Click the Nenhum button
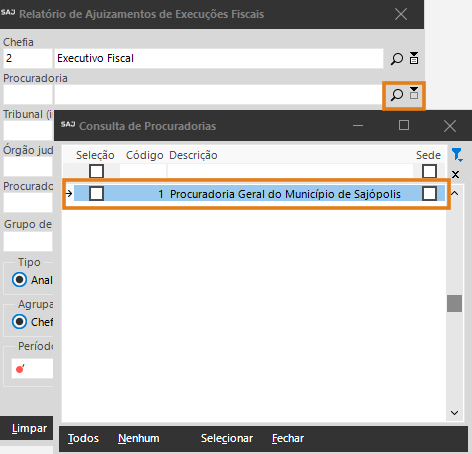This screenshot has width=472, height=454. 139,438
